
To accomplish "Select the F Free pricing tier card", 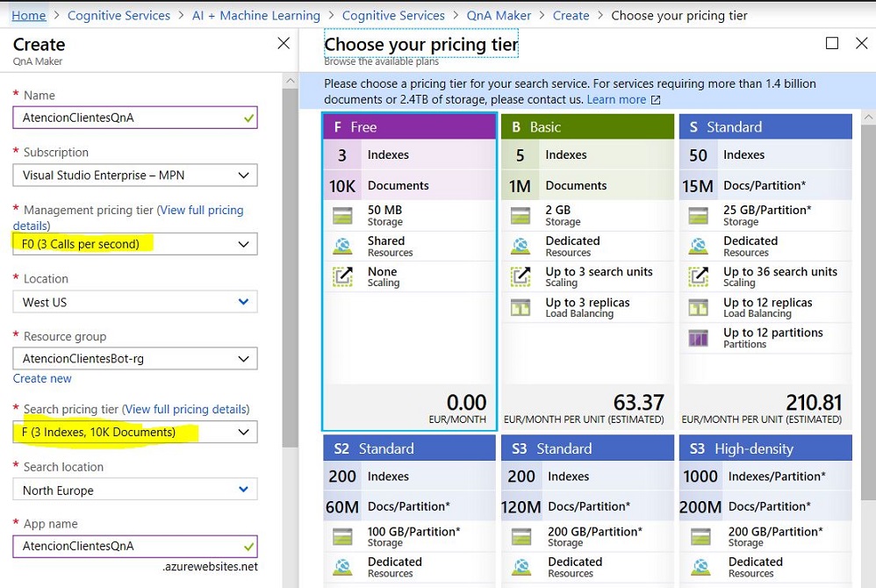I will pyautogui.click(x=409, y=272).
